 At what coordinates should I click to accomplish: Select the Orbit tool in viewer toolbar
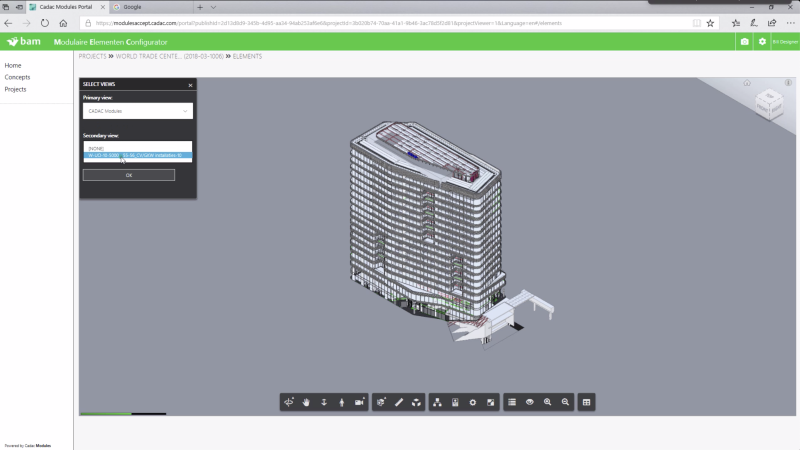[290, 402]
